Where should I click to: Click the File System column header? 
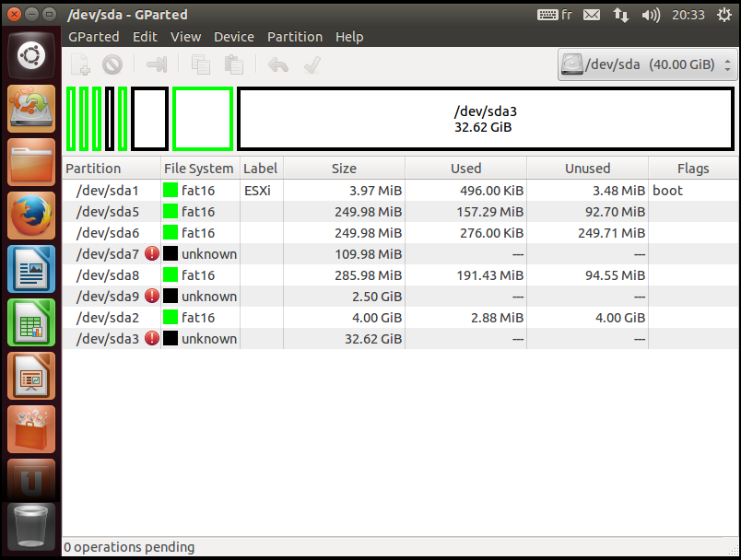[x=199, y=169]
